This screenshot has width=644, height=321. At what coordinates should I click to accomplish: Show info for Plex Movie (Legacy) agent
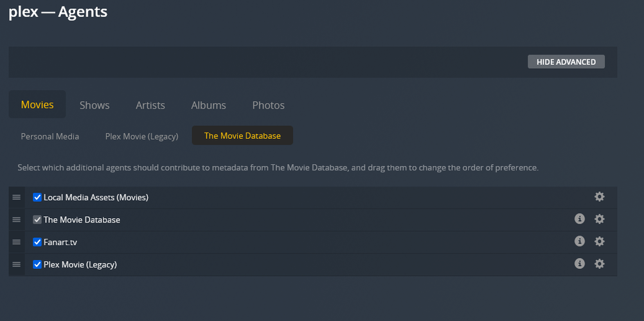pos(579,264)
